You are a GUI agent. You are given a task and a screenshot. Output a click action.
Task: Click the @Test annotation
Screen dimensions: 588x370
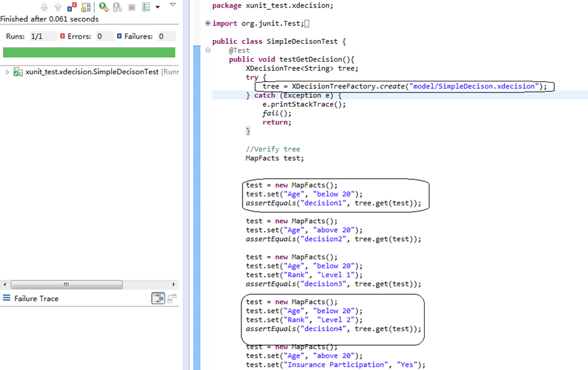tap(239, 50)
